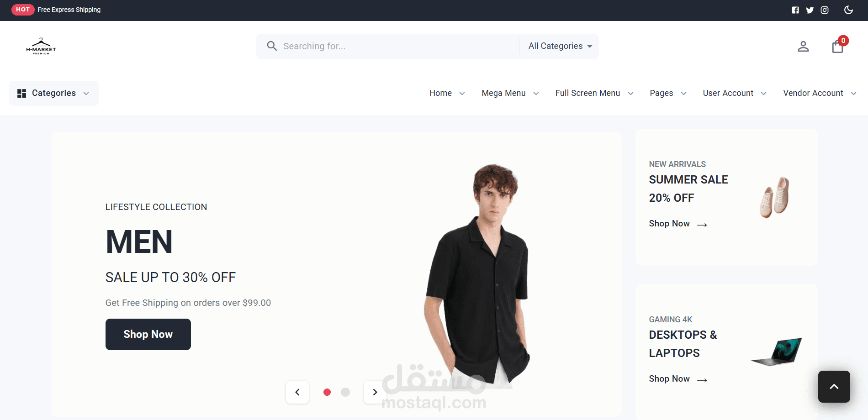Toggle dark mode with the moon icon
This screenshot has height=420, width=868.
pyautogui.click(x=848, y=10)
